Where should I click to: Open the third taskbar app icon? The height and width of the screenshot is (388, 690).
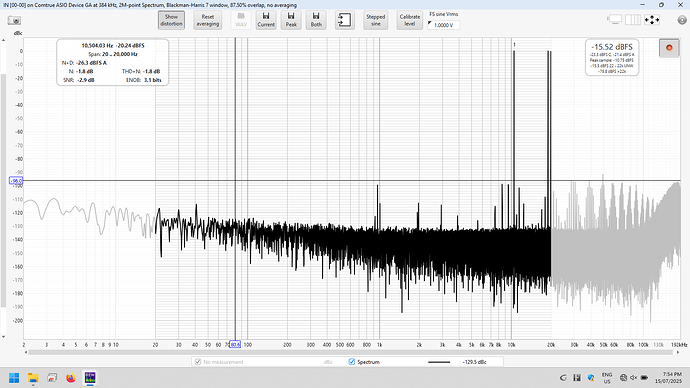tap(52, 378)
